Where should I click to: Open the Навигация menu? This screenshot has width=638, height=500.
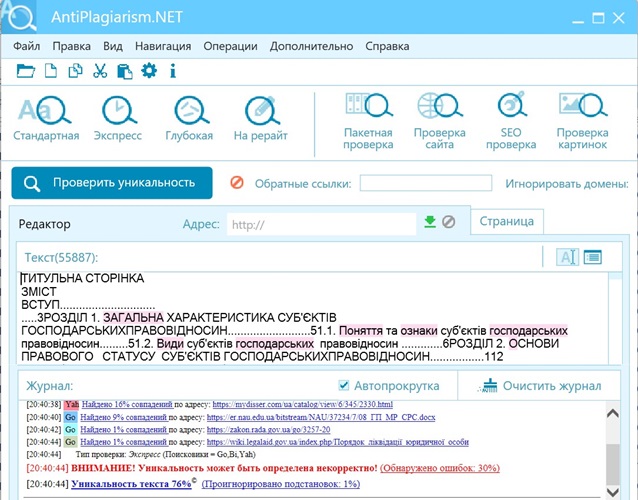point(163,46)
